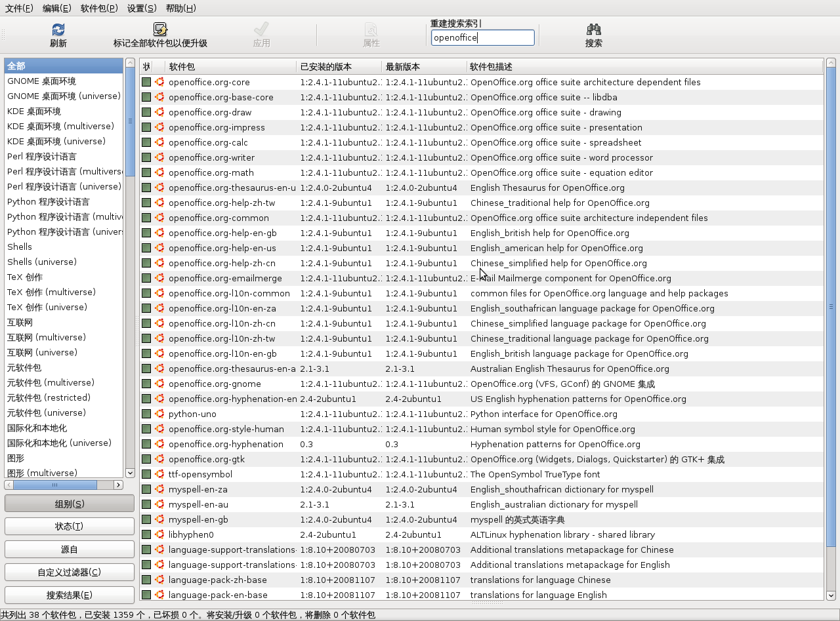Click Ubuntu logo icon beside python-uno

click(159, 414)
